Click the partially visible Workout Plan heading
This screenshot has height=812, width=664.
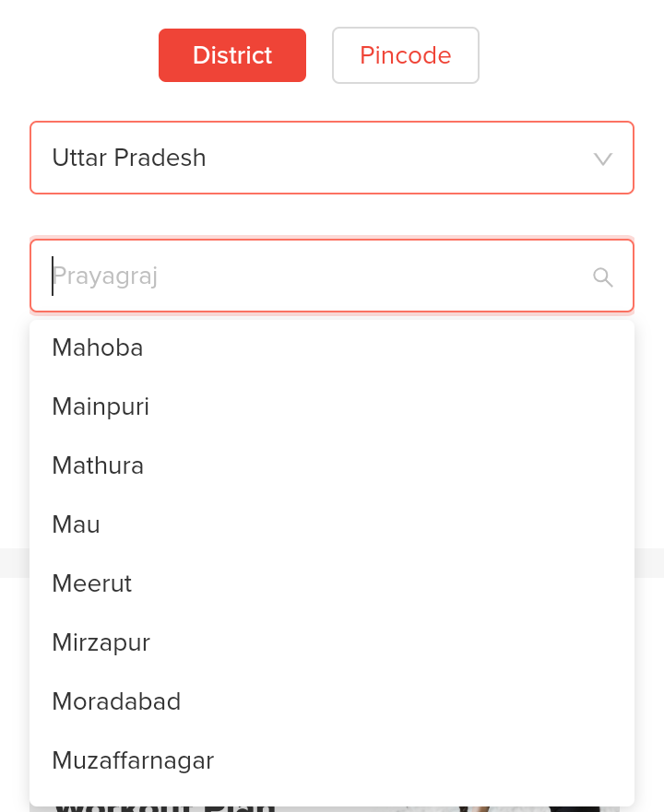pyautogui.click(x=166, y=808)
